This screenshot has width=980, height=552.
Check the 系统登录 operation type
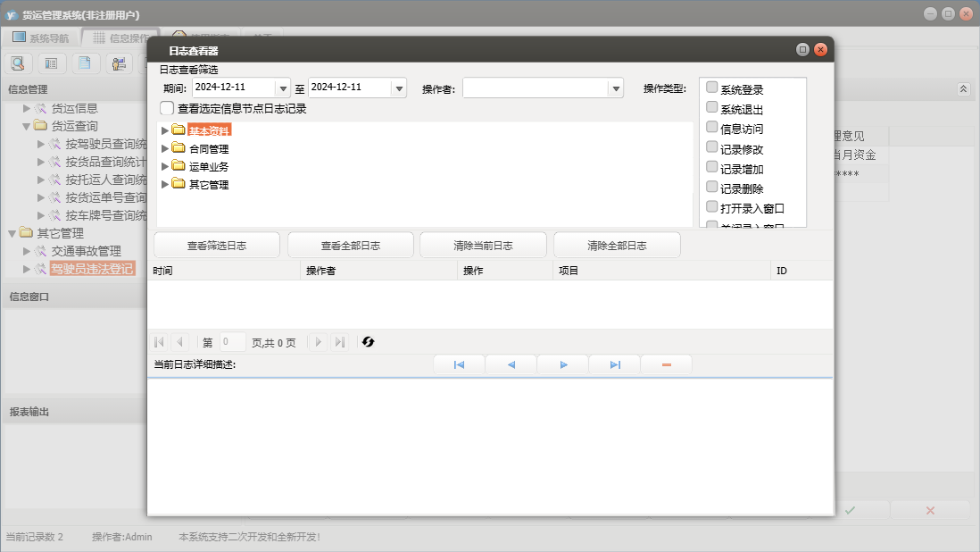pyautogui.click(x=712, y=88)
